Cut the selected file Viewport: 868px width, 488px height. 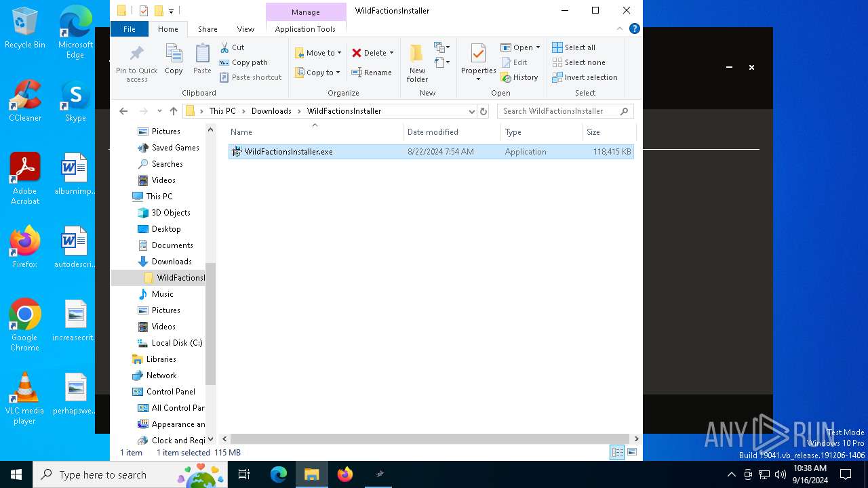click(232, 47)
